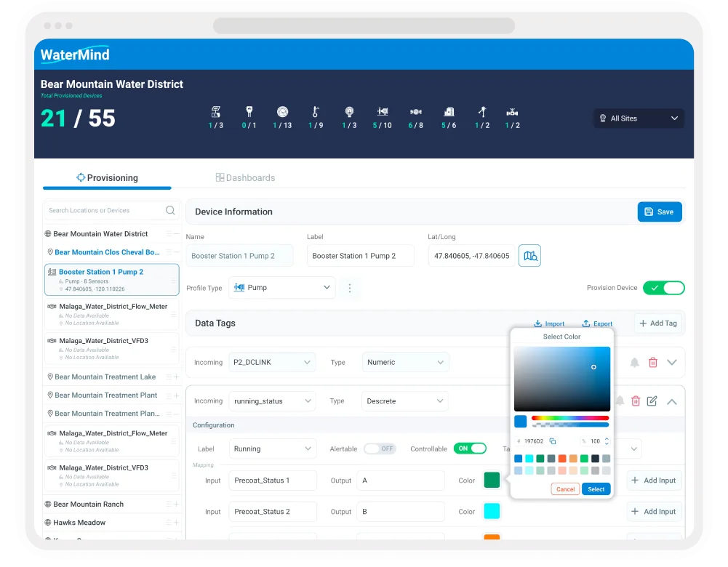Open the Type Numeric dropdown
728x567 pixels.
pyautogui.click(x=405, y=363)
